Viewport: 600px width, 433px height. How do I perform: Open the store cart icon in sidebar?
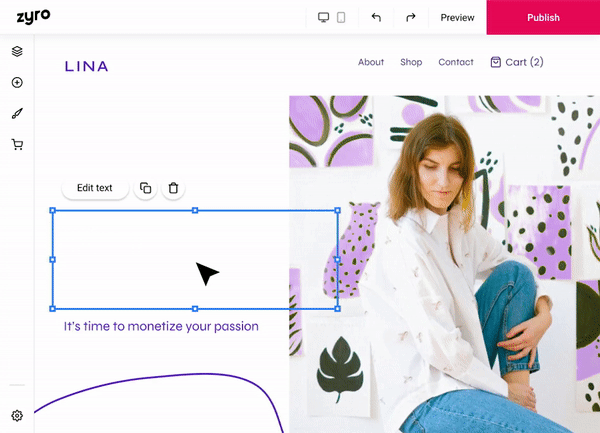[x=17, y=145]
